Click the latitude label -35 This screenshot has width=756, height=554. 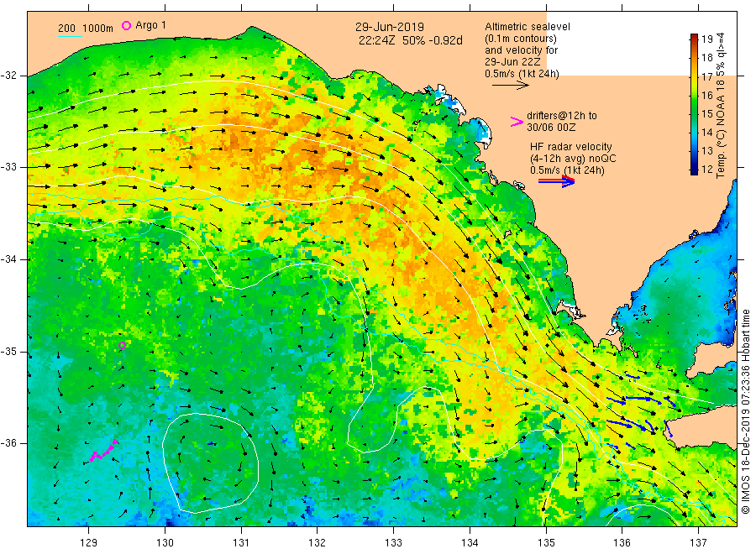coord(8,352)
